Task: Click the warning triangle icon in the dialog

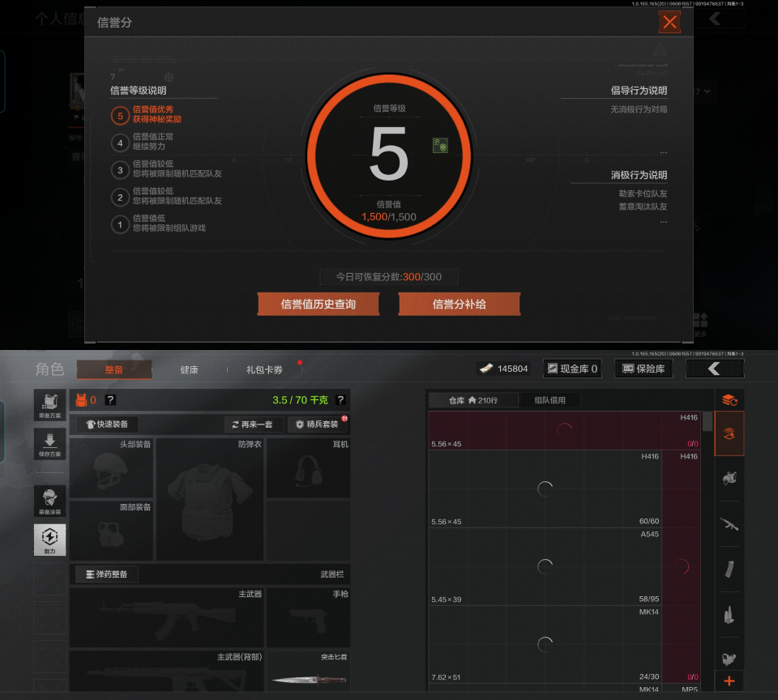Action: click(660, 49)
